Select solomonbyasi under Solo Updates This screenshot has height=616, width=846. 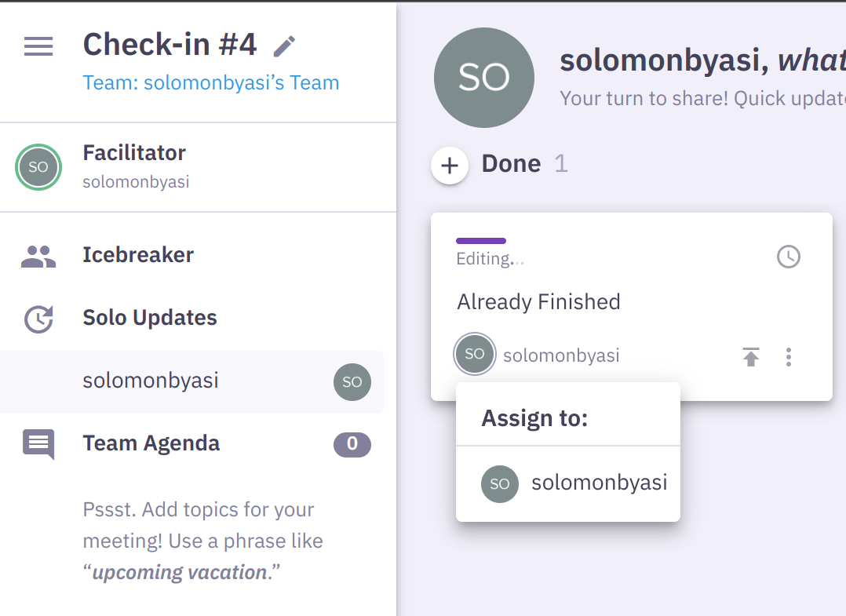[133, 381]
